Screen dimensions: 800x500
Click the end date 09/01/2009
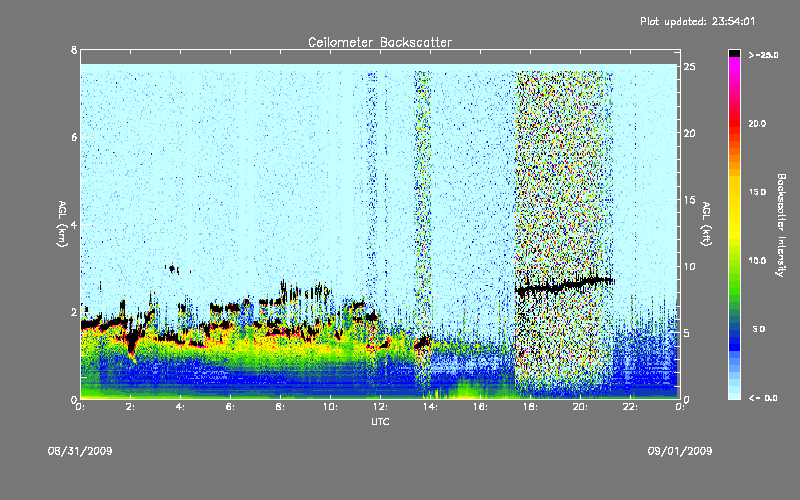[x=680, y=451]
